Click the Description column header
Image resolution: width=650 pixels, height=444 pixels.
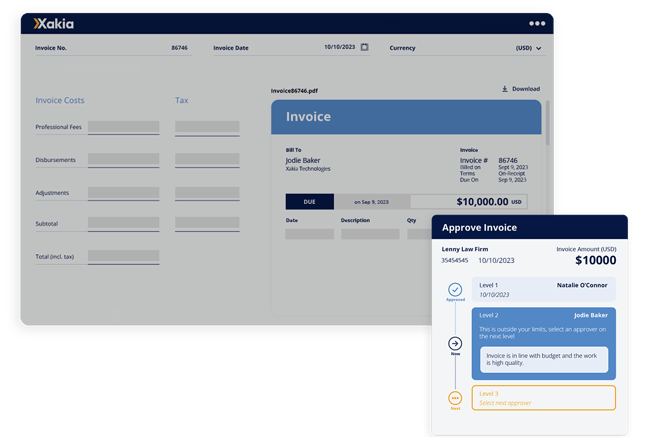[355, 221]
